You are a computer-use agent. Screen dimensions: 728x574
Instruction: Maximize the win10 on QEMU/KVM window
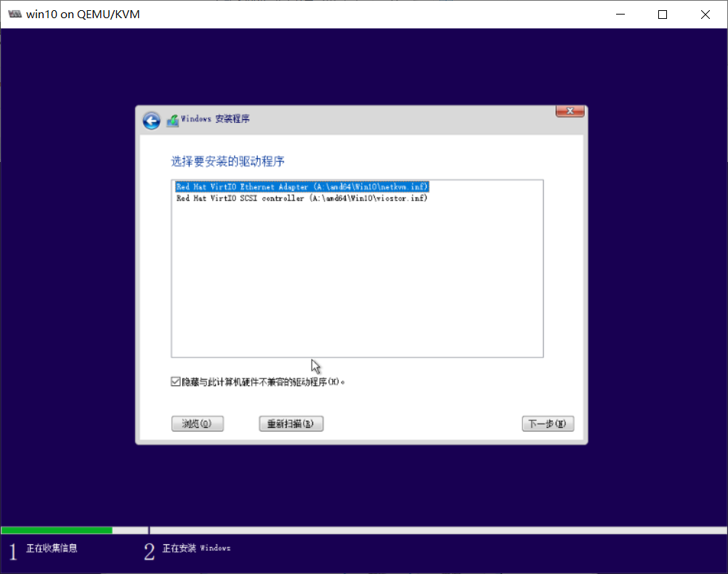coord(663,15)
